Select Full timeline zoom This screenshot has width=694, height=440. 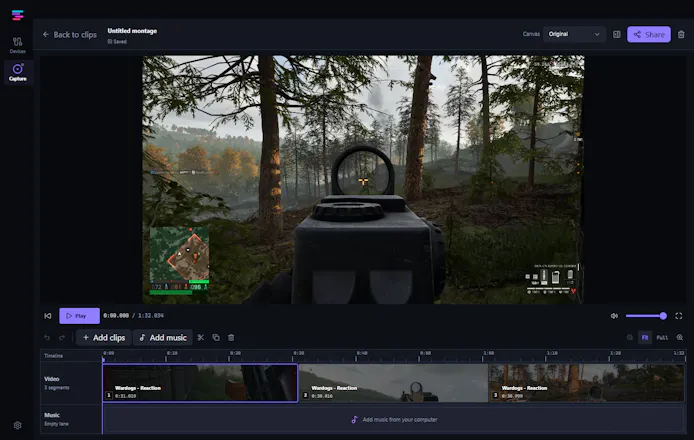click(662, 338)
